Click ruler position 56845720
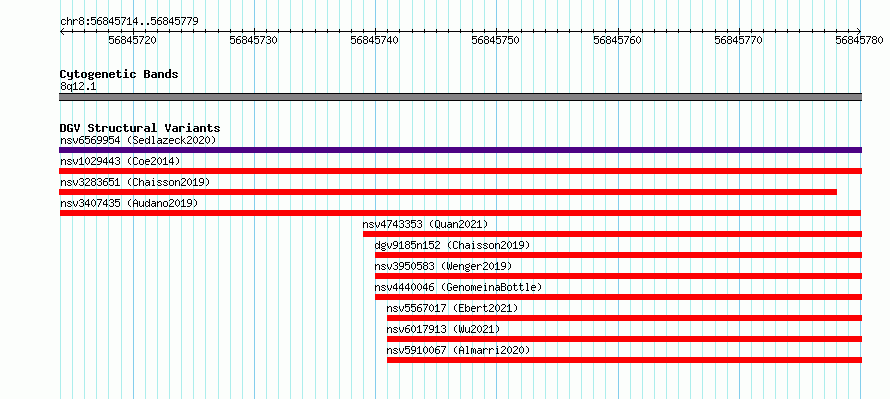This screenshot has width=890, height=399. (133, 40)
